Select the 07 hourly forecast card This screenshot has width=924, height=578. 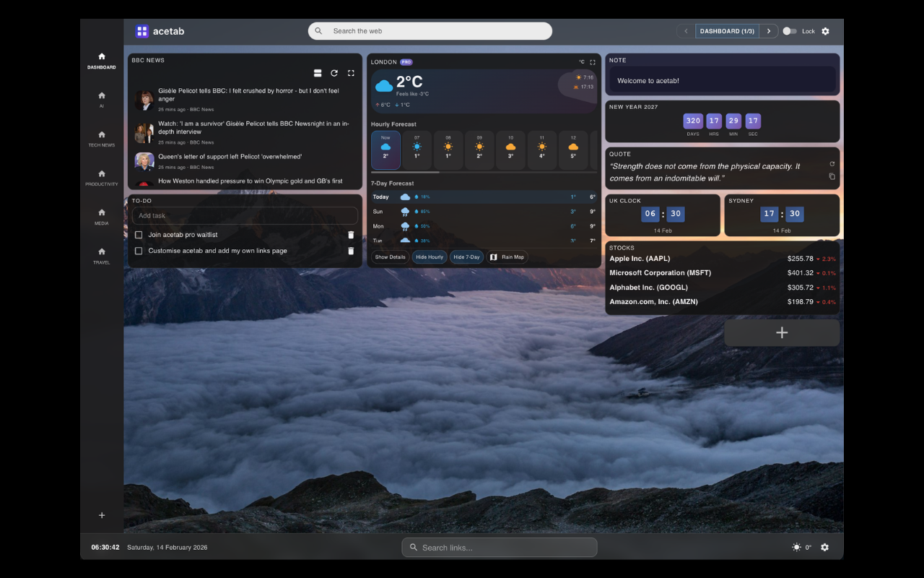click(x=417, y=150)
